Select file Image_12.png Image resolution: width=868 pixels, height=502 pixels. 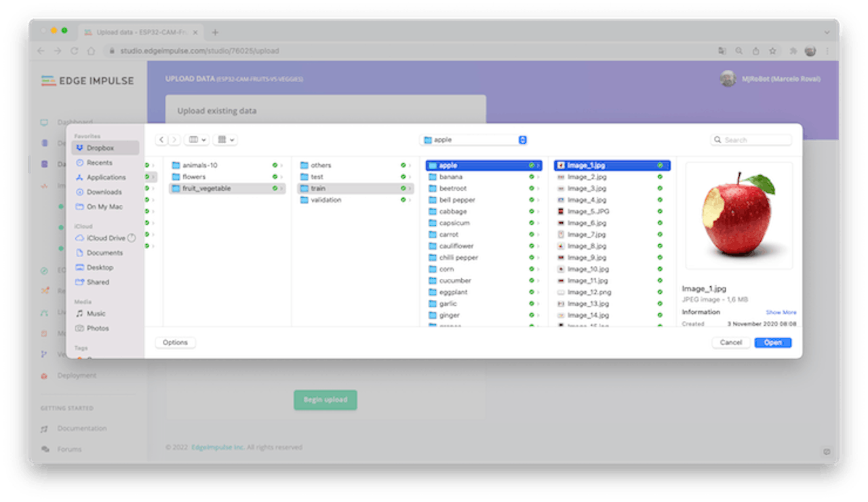612,292
